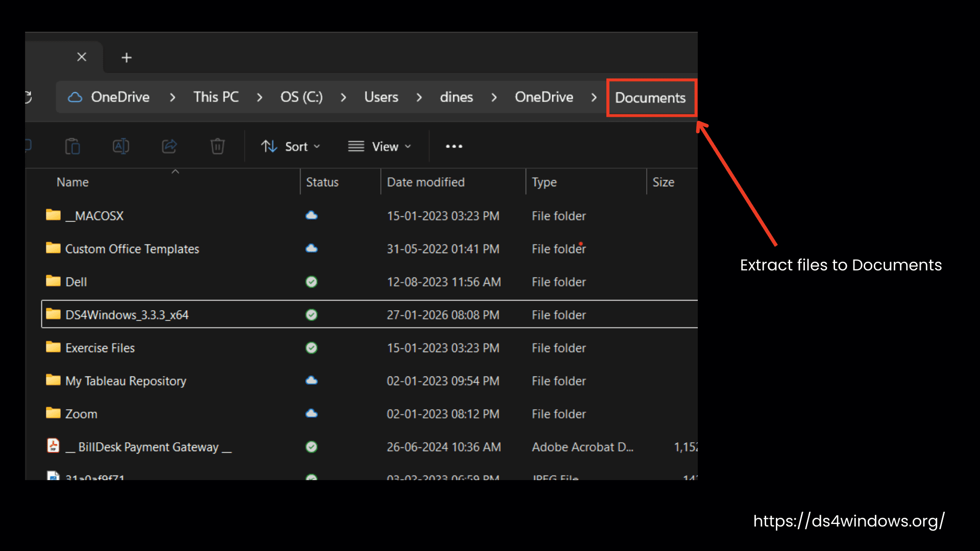Open the See more ellipsis menu
980x551 pixels.
[454, 146]
